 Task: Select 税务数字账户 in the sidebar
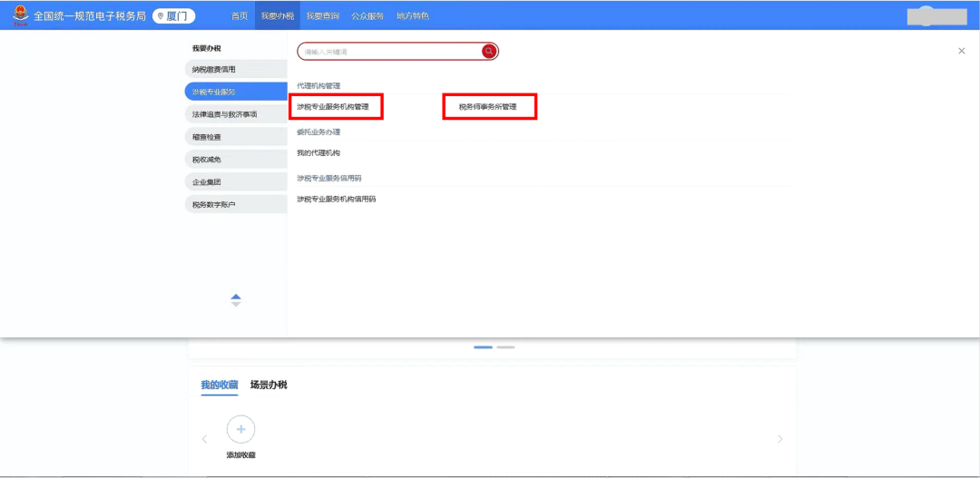[236, 204]
